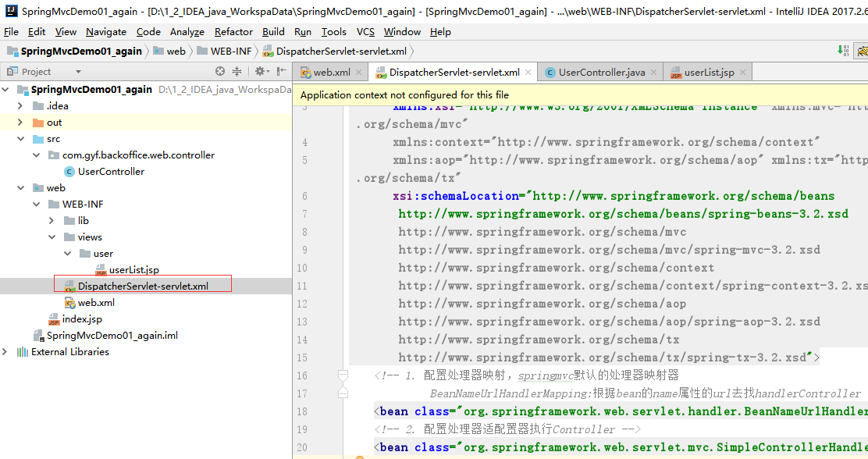This screenshot has width=868, height=459.
Task: Click SpringMvcDemo01_again breadcrumb in navigation bar
Action: tap(75, 52)
